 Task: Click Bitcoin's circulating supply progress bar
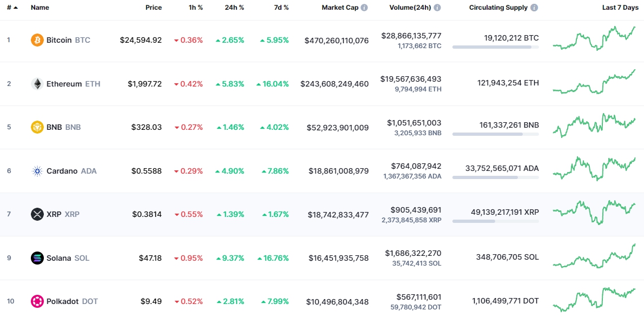pyautogui.click(x=495, y=47)
